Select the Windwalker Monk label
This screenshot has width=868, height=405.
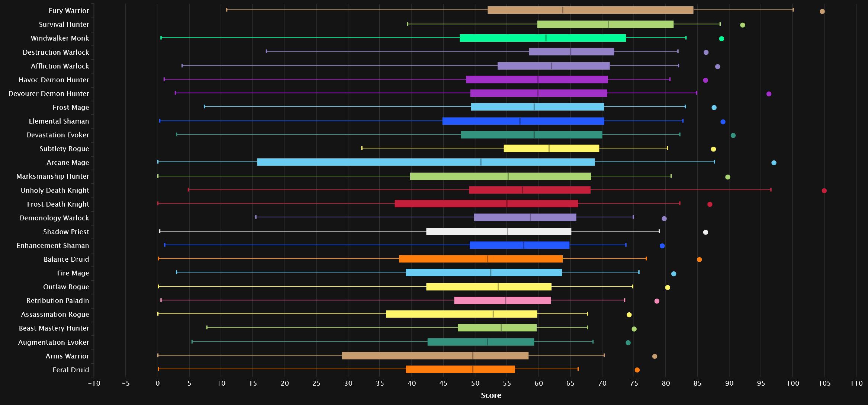tap(60, 38)
